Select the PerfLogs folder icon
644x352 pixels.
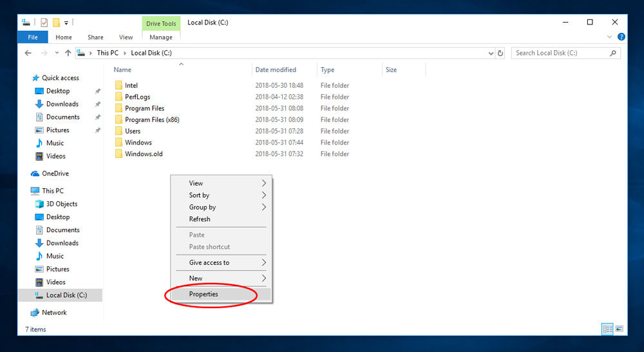point(118,97)
